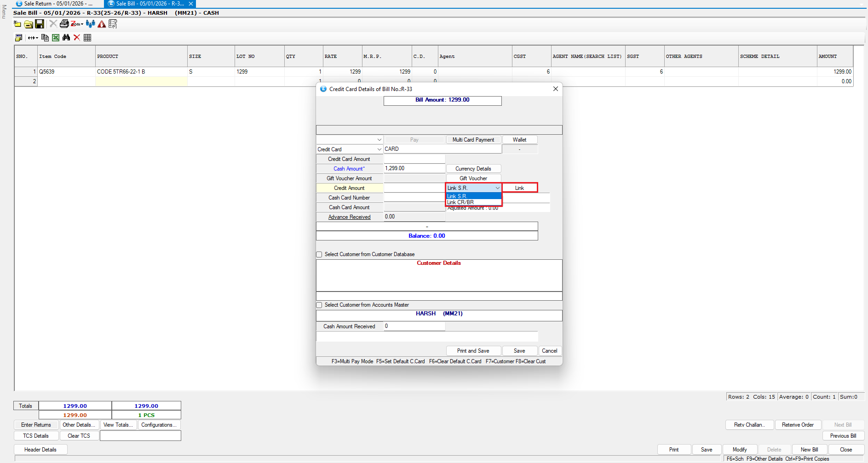Screen dimensions: 868x463
Task: Click the blue people group icon
Action: [x=91, y=24]
